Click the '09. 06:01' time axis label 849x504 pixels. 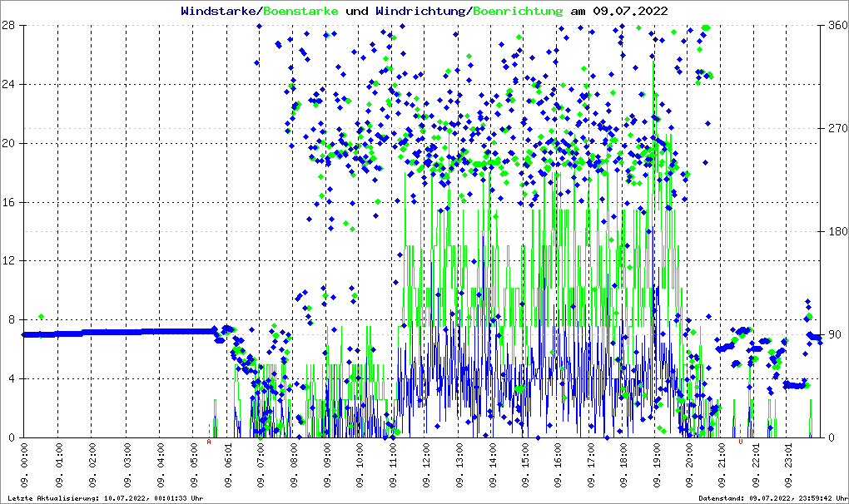coord(227,470)
